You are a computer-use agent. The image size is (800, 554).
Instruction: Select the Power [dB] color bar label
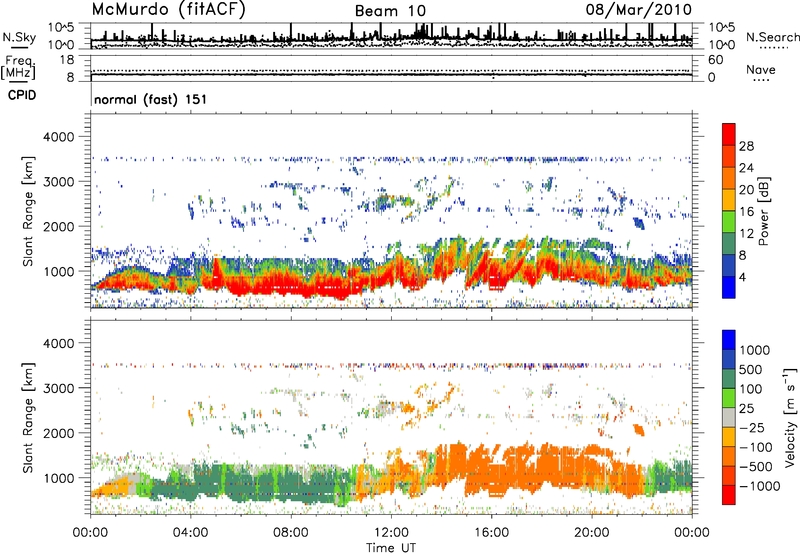click(764, 211)
